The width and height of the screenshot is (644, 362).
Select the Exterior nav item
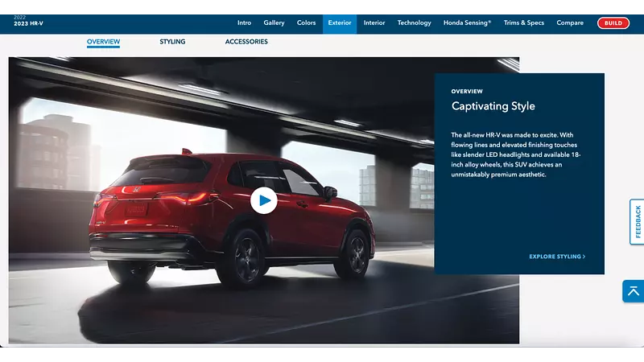click(340, 23)
